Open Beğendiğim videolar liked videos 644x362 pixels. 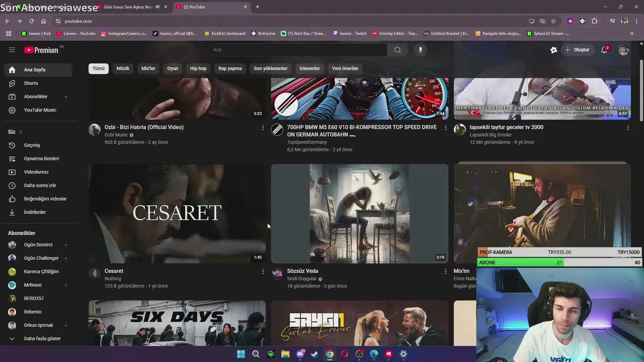tap(38, 199)
